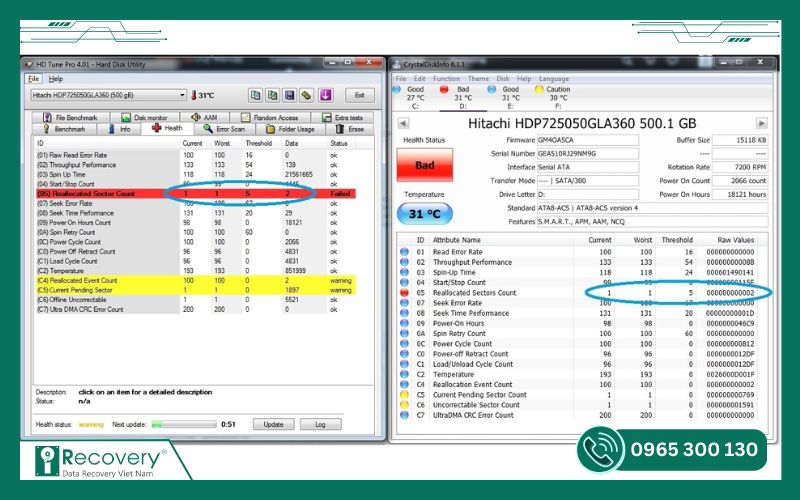Open CrystalDiskInfo Language menu

pyautogui.click(x=554, y=79)
